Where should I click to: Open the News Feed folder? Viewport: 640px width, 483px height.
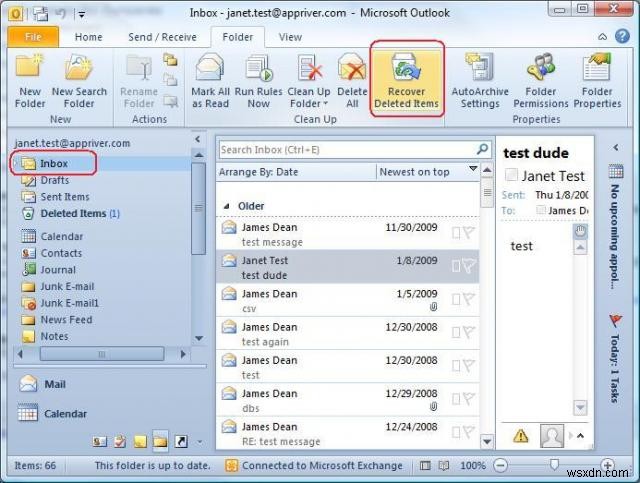[x=66, y=320]
